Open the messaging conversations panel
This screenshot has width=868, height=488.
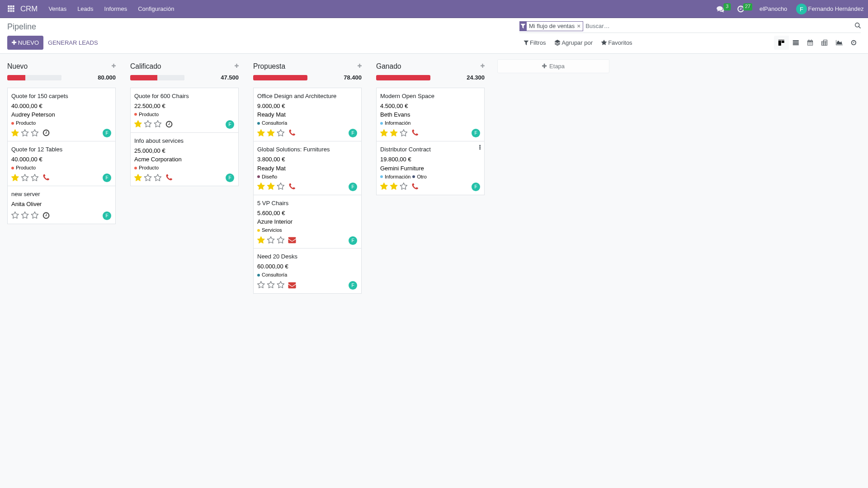point(720,9)
